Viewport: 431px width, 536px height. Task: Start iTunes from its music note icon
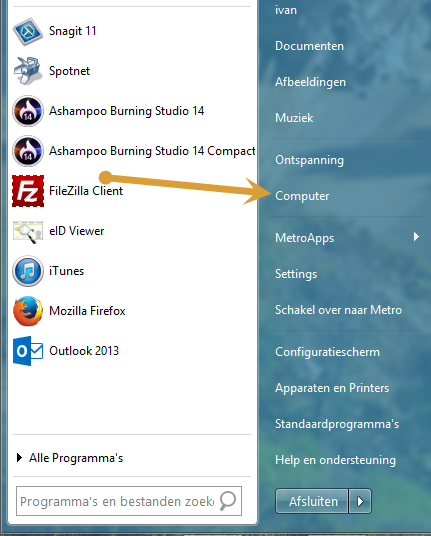[28, 271]
